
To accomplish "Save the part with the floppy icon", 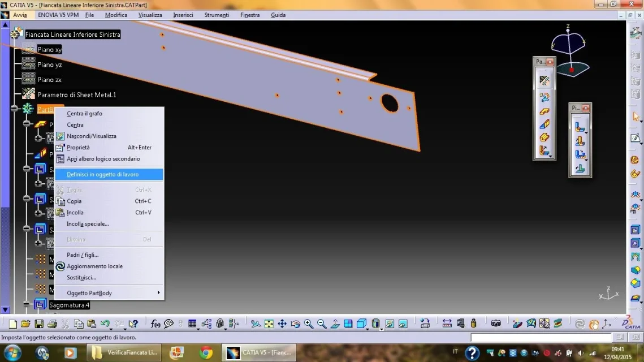I will tap(38, 324).
